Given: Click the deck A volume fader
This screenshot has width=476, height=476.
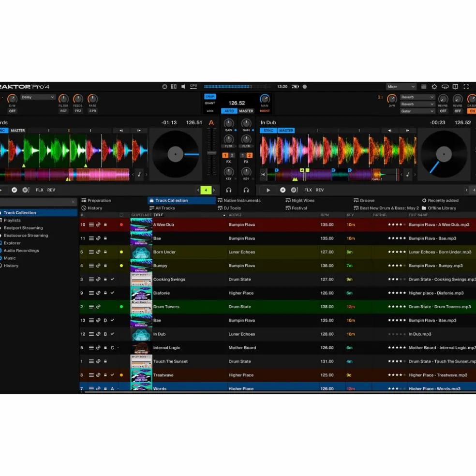Looking at the screenshot, I should pyautogui.click(x=211, y=153).
